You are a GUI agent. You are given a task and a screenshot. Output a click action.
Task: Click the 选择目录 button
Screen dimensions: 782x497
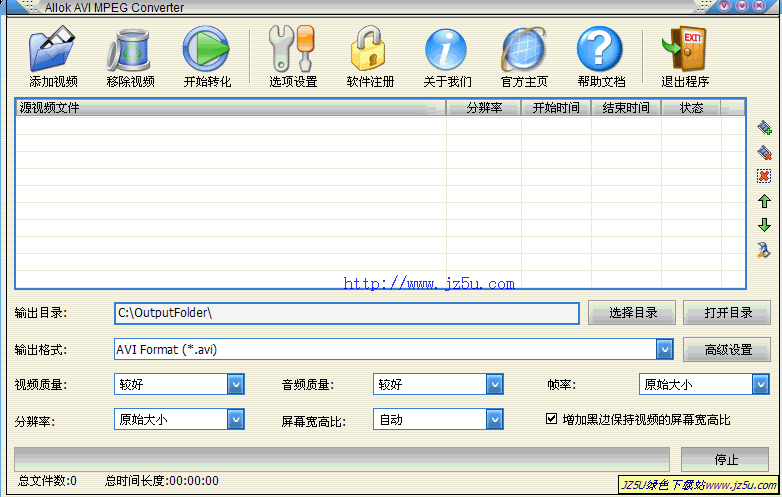point(632,313)
